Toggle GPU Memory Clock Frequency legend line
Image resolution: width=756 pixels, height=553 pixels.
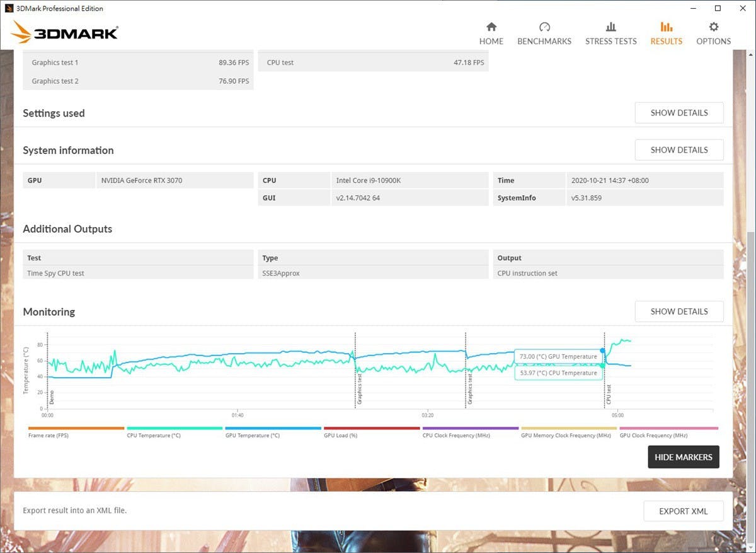point(569,432)
